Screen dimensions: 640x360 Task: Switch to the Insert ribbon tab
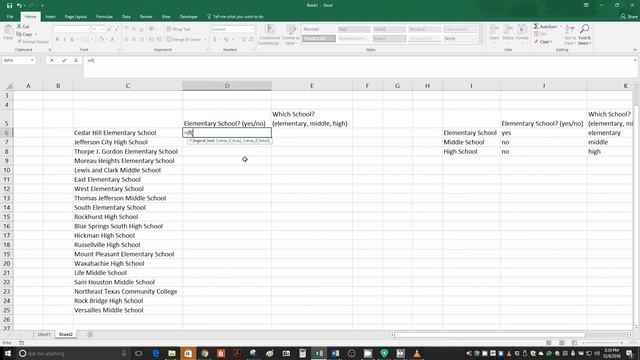(x=50, y=17)
